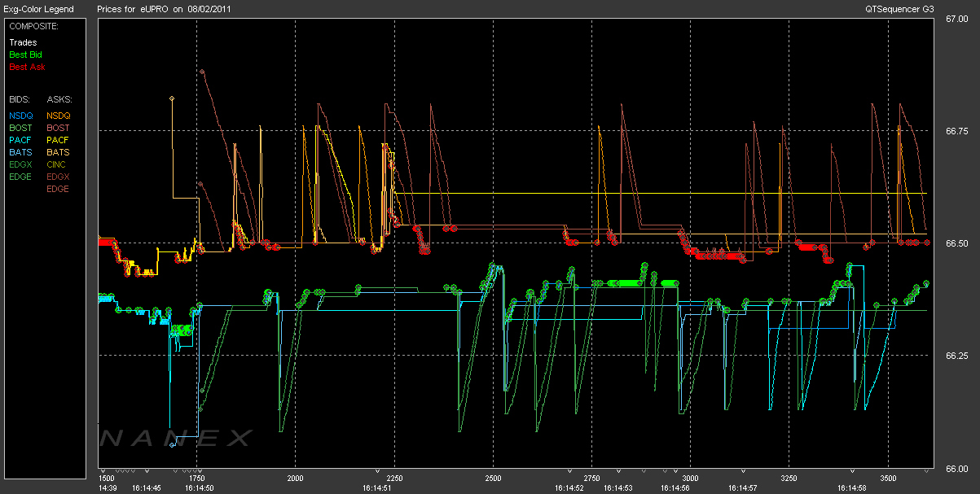Click the 66.25 price axis label
Image resolution: width=980 pixels, height=494 pixels.
956,356
